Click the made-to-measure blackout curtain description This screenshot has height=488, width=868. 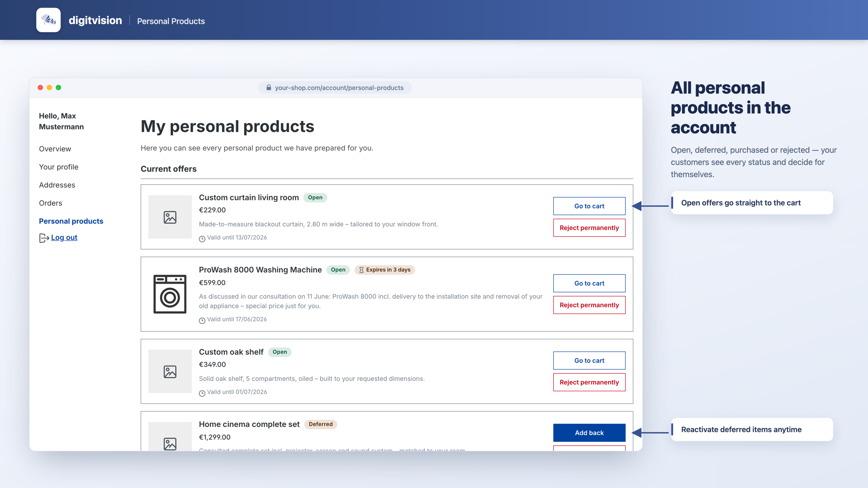(318, 224)
